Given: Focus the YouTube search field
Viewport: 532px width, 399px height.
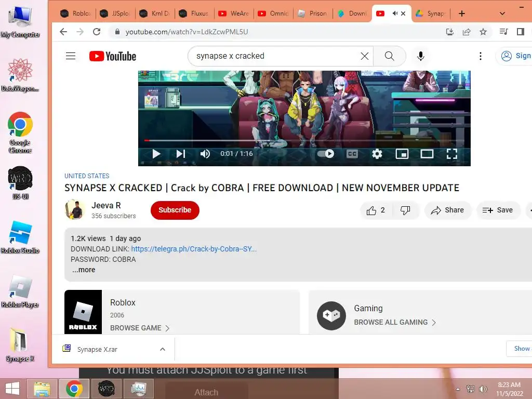Looking at the screenshot, I should pyautogui.click(x=275, y=56).
